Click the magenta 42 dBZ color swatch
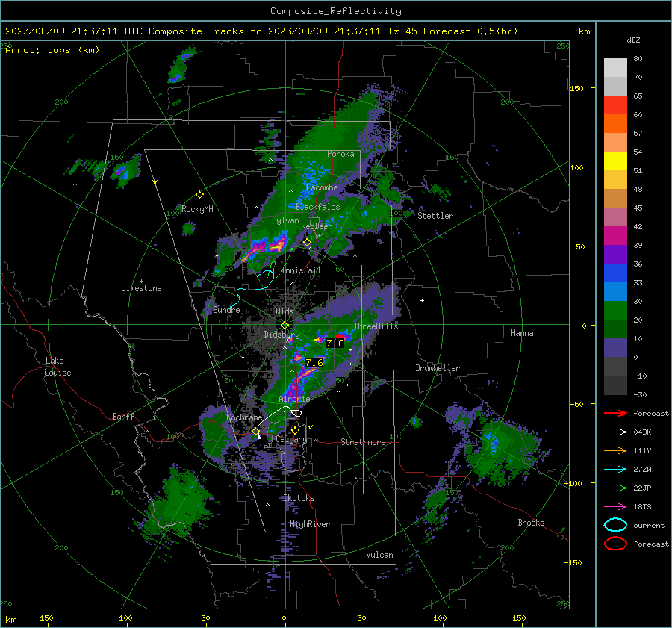The image size is (672, 628). [615, 235]
